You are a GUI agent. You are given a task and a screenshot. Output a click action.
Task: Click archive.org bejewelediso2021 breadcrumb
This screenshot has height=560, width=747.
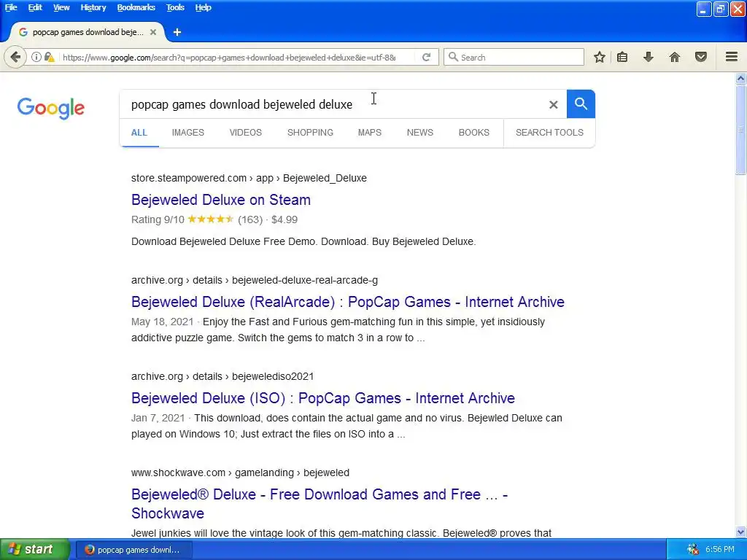(x=222, y=377)
